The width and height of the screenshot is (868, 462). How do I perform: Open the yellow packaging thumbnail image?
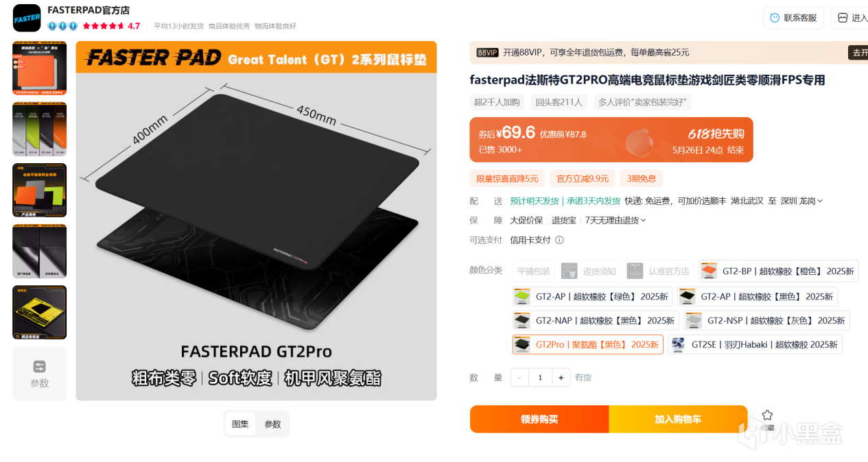(39, 312)
